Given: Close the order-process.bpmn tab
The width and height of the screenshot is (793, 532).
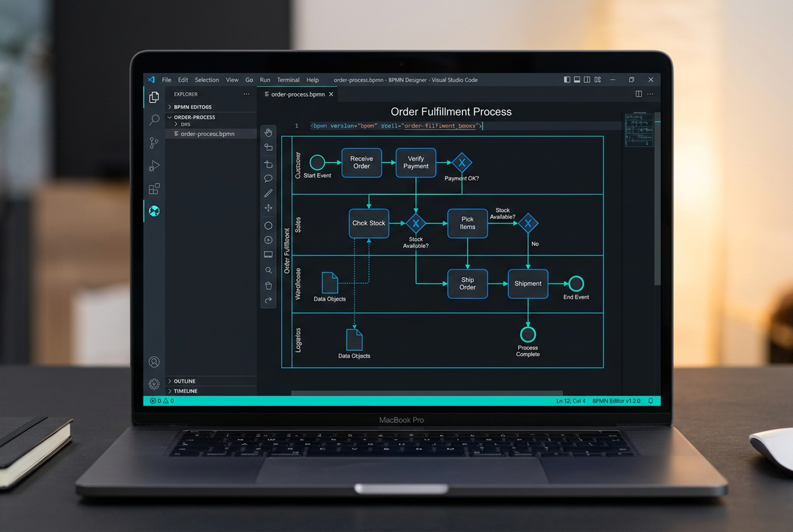Looking at the screenshot, I should pos(332,94).
